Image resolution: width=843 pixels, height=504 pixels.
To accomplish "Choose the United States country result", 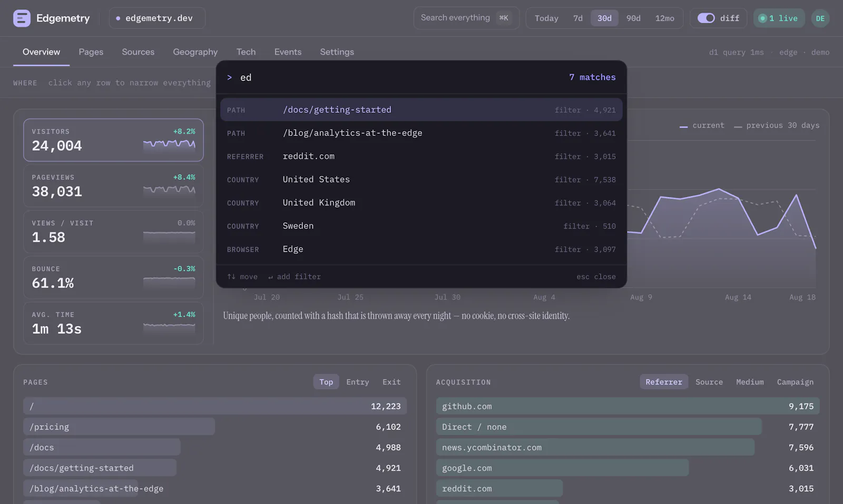I will [x=421, y=180].
